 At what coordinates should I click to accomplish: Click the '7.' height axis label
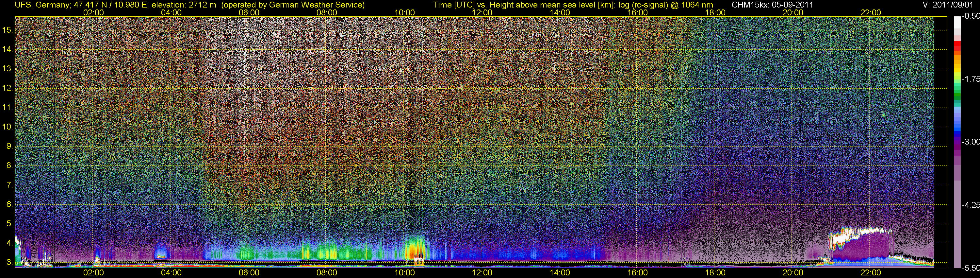[10, 185]
